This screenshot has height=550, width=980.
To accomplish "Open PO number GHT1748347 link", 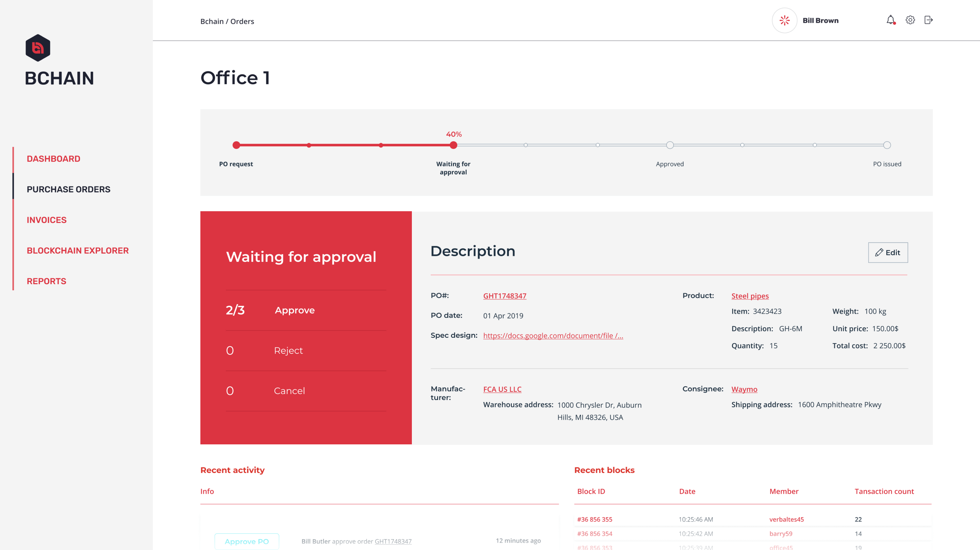I will point(504,296).
